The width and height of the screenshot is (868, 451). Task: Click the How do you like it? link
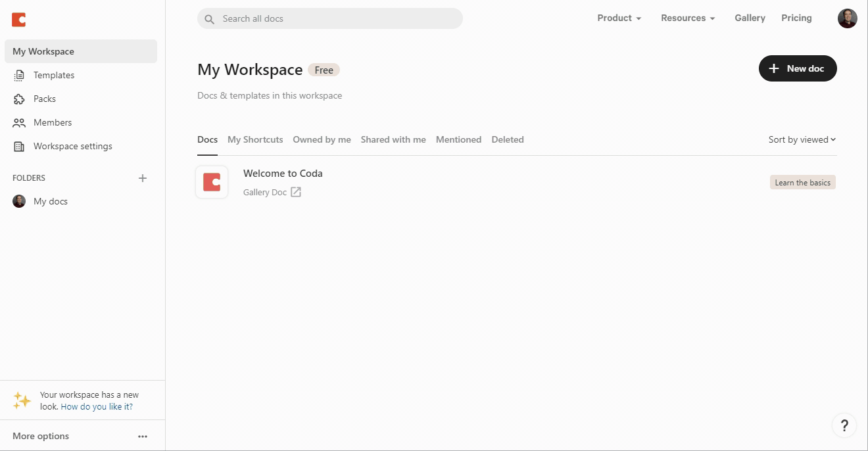coord(97,406)
